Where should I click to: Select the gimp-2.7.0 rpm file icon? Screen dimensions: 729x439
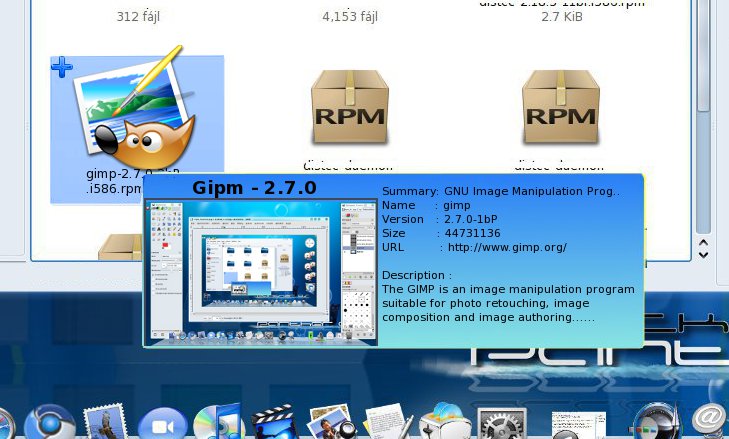coord(135,106)
